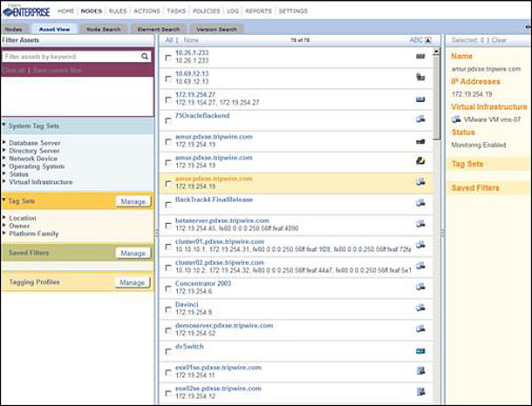Open the SETTINGS menu

tap(293, 11)
